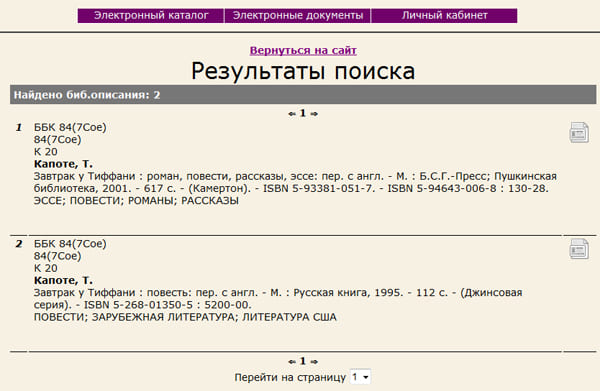The height and width of the screenshot is (391, 600).
Task: Select the К 20 code in record 2
Action: point(46,268)
